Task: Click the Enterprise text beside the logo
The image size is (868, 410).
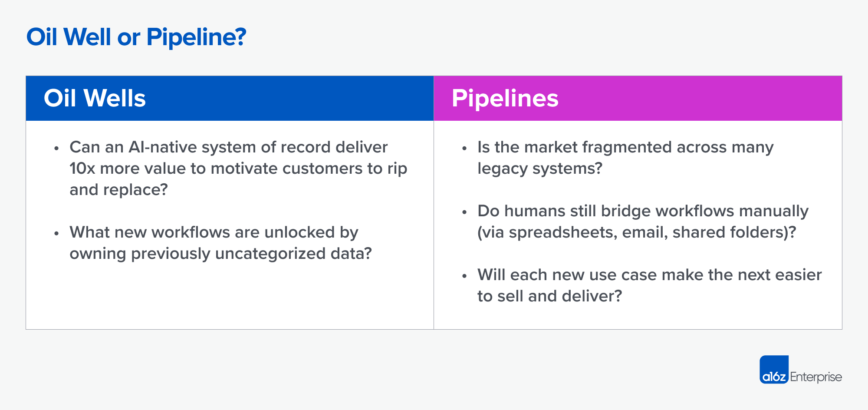Action: [x=816, y=377]
